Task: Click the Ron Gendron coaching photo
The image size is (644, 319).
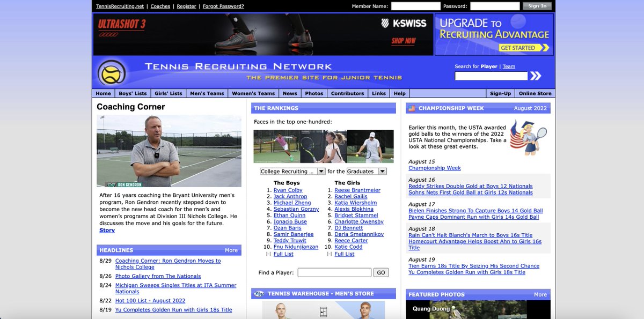Action: point(169,151)
